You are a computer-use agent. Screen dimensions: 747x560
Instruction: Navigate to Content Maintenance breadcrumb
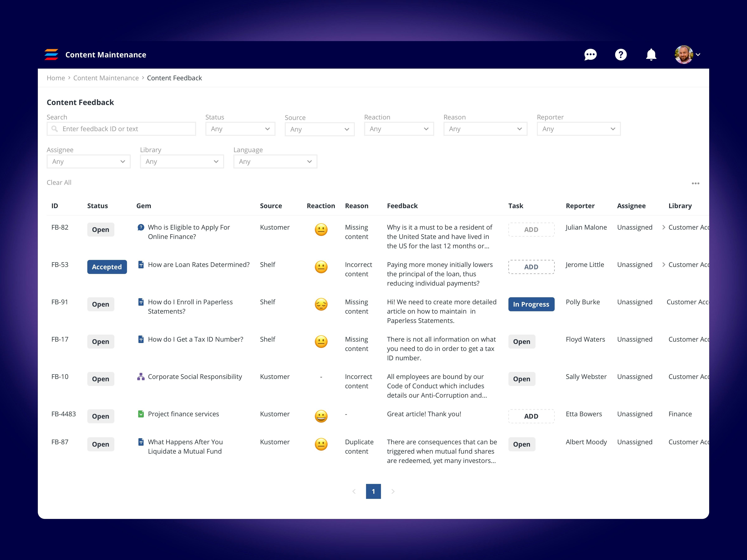tap(106, 78)
